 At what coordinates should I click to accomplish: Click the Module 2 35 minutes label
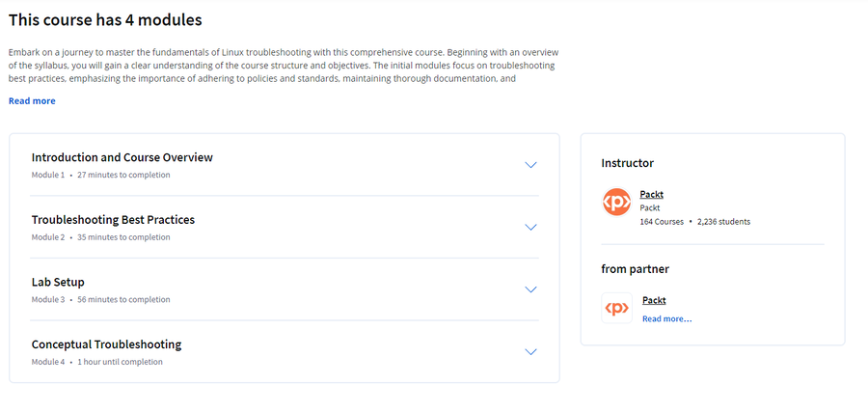[100, 237]
